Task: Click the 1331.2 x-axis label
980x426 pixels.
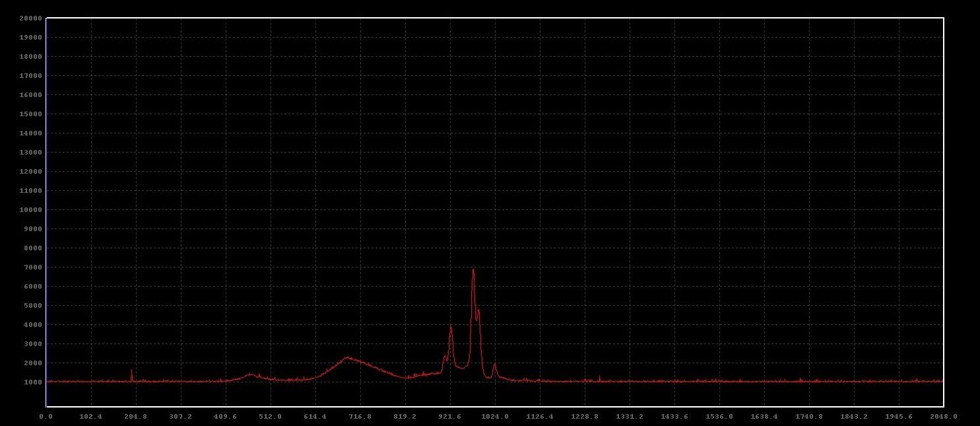Action: pyautogui.click(x=630, y=417)
